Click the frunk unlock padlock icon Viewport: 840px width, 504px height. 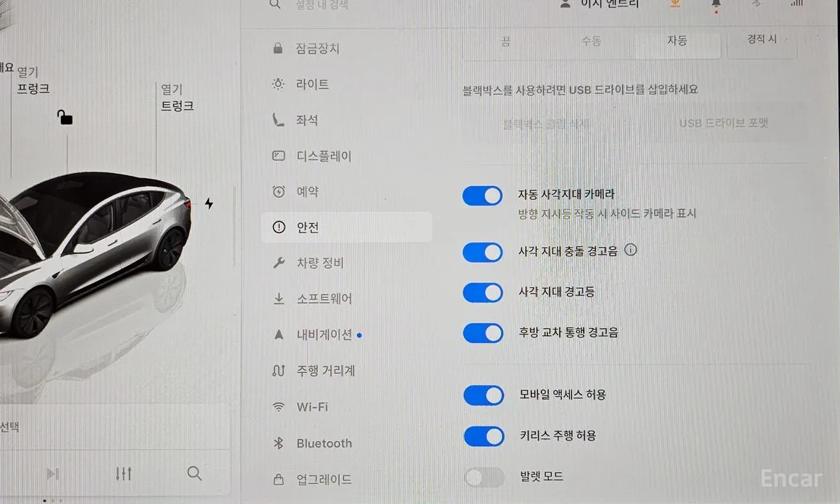pyautogui.click(x=65, y=117)
